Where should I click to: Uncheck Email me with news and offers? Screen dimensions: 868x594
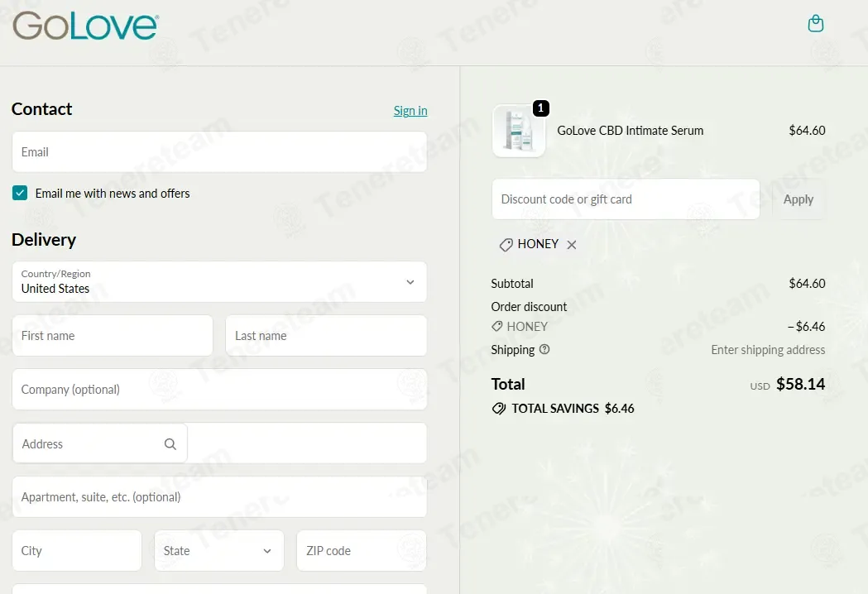click(20, 193)
